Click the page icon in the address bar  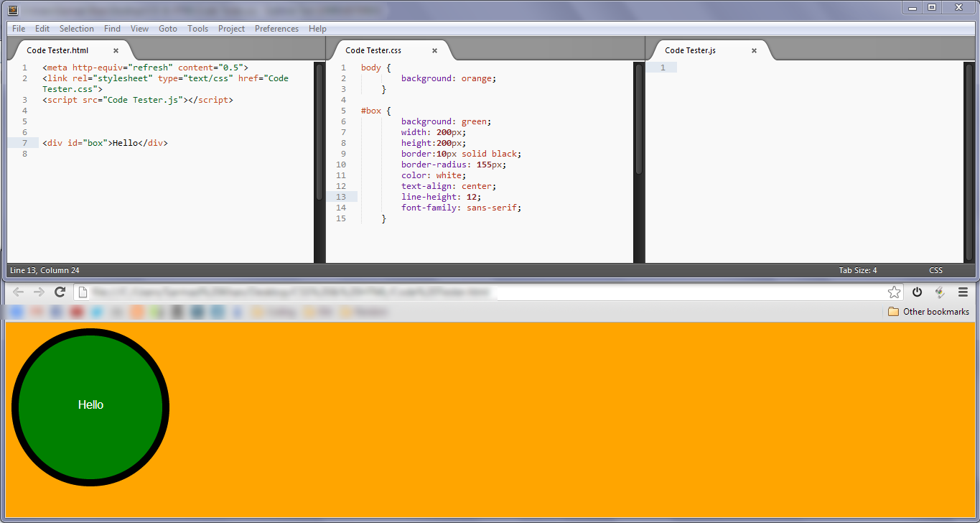pyautogui.click(x=82, y=292)
